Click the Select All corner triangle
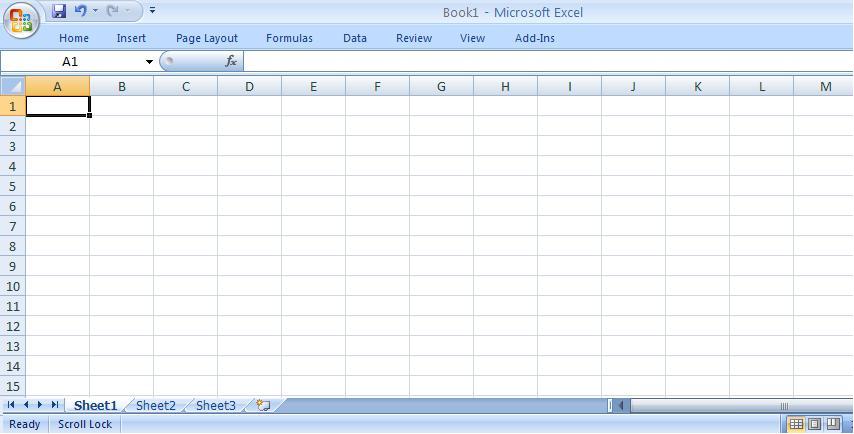854x434 pixels. [12, 87]
